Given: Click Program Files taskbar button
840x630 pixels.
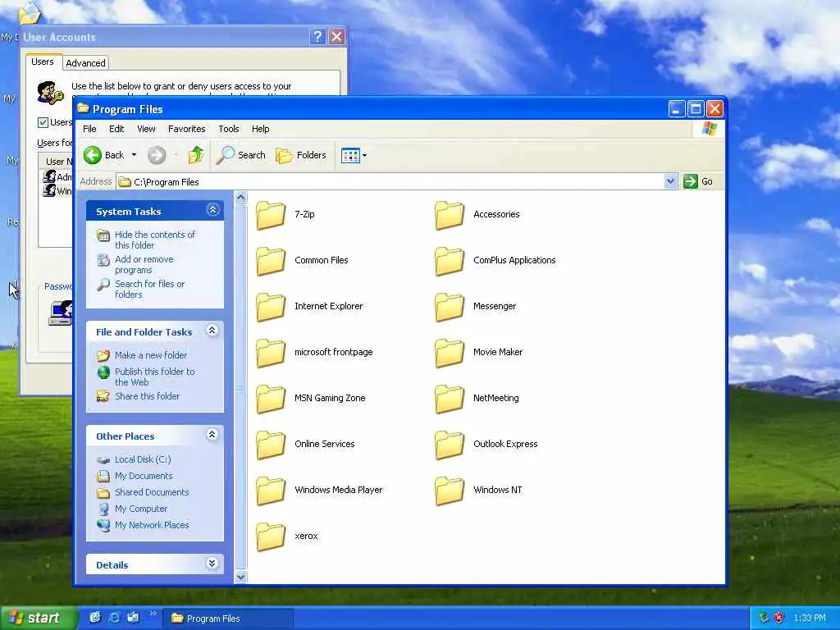Looking at the screenshot, I should pos(228,619).
